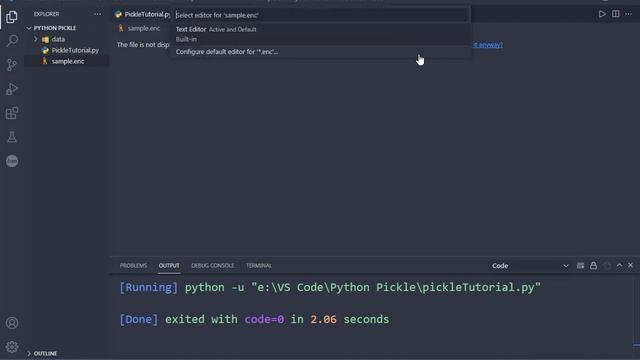This screenshot has width=640, height=360.
Task: Split the editor to the right
Action: point(616,14)
